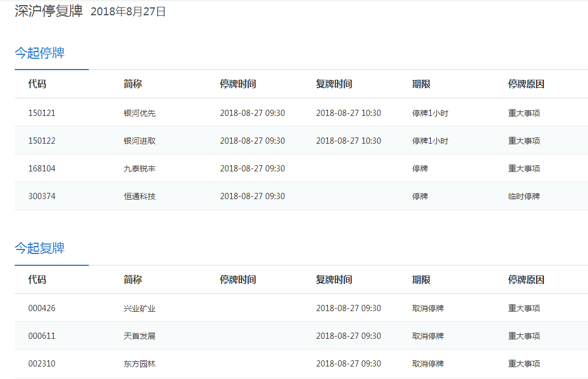The width and height of the screenshot is (588, 379).
Task: Click stock code 000611
Action: 42,336
